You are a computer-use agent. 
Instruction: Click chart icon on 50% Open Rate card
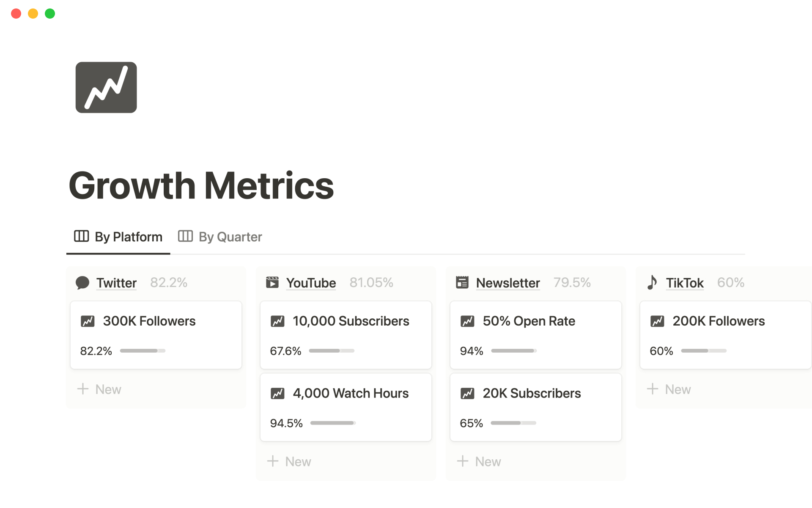click(x=467, y=321)
